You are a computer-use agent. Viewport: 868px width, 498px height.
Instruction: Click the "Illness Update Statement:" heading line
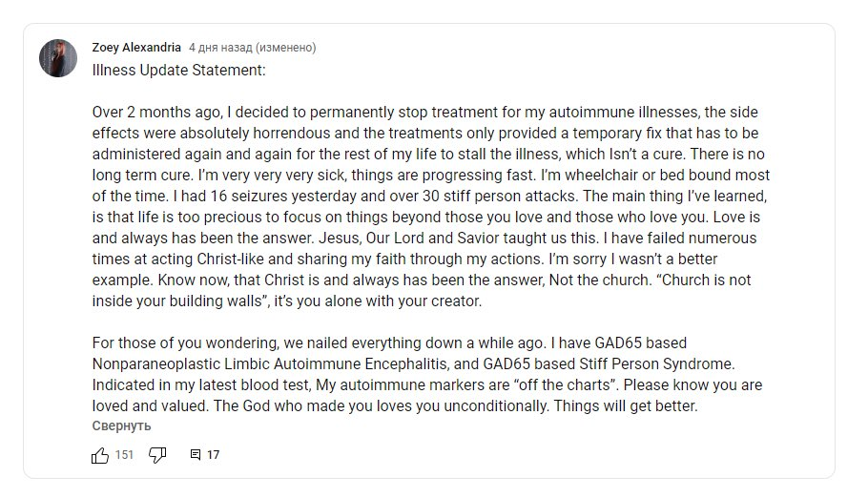[178, 71]
